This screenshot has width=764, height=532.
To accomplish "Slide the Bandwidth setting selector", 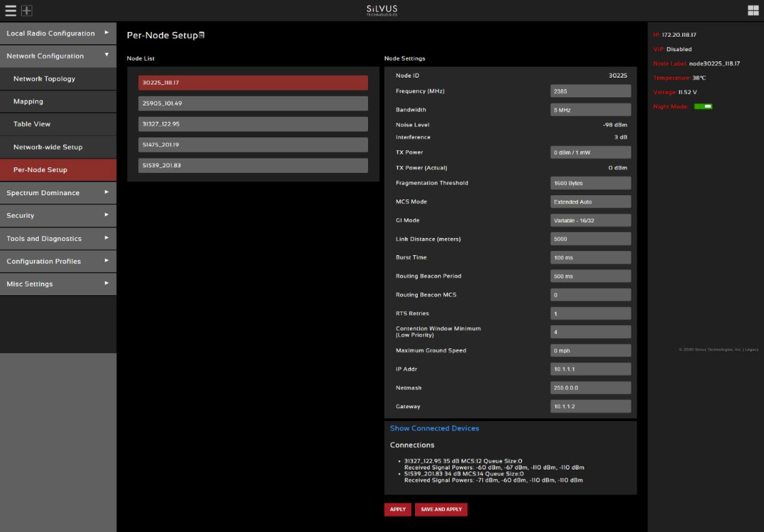I will point(591,109).
